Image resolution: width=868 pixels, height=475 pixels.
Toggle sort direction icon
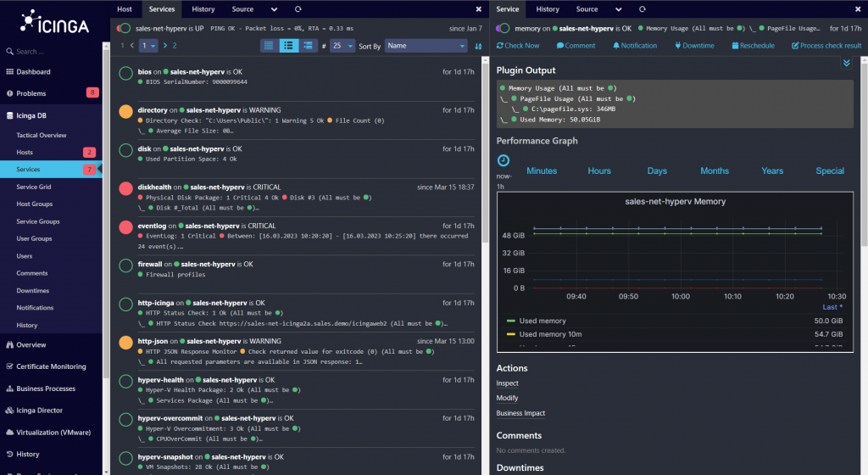478,46
